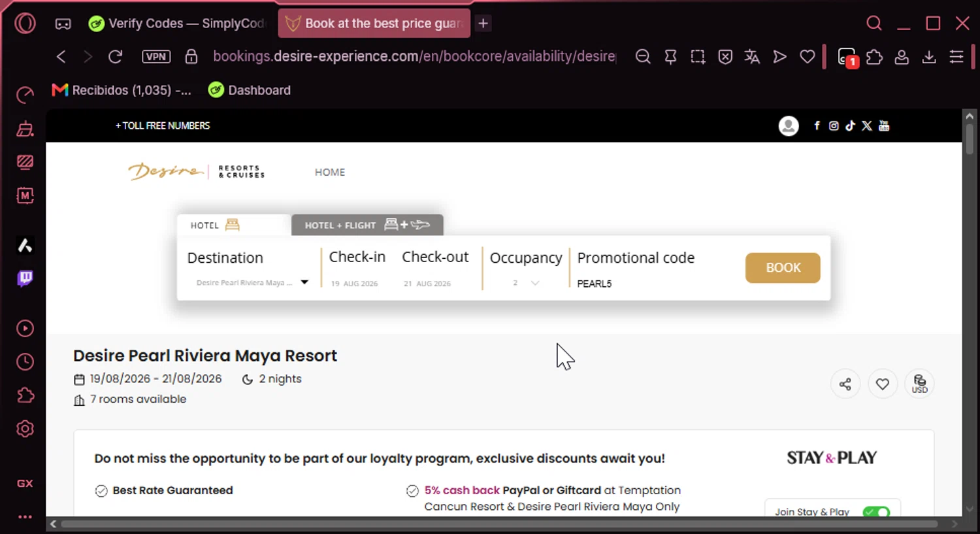The height and width of the screenshot is (534, 980).
Task: Click the gold BOOK button
Action: click(783, 268)
